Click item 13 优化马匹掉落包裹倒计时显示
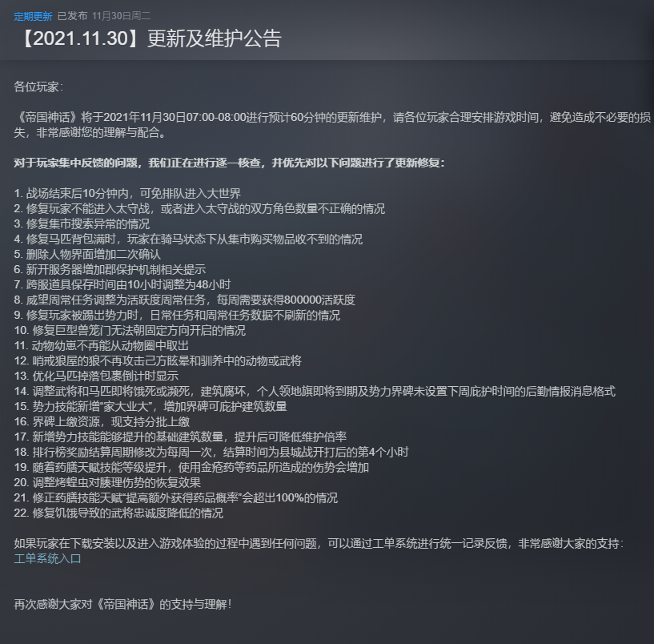The height and width of the screenshot is (644, 654). (96, 376)
